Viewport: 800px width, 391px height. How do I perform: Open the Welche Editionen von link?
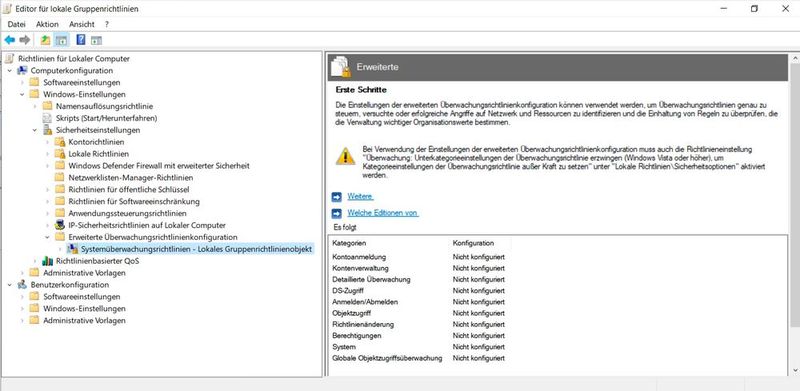[383, 213]
